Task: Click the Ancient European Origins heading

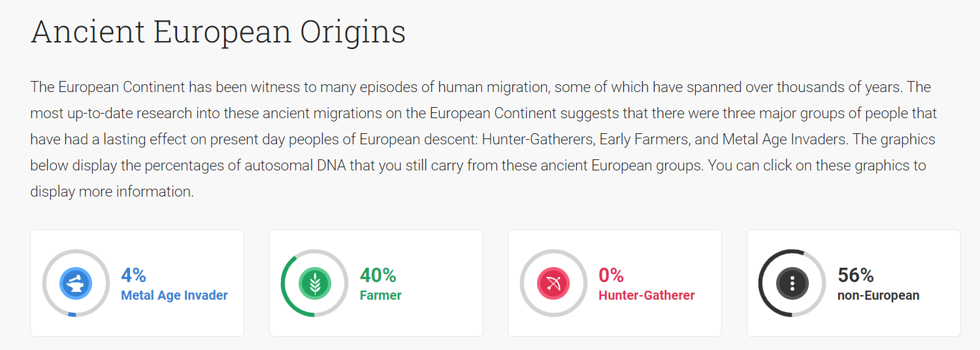Action: click(x=218, y=32)
